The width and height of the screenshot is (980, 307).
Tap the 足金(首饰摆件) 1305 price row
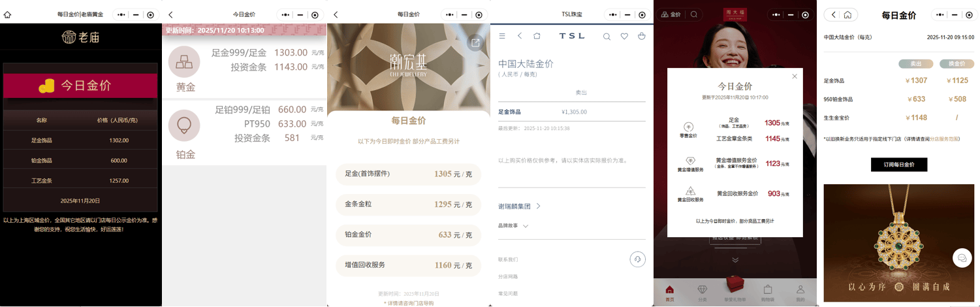point(409,174)
